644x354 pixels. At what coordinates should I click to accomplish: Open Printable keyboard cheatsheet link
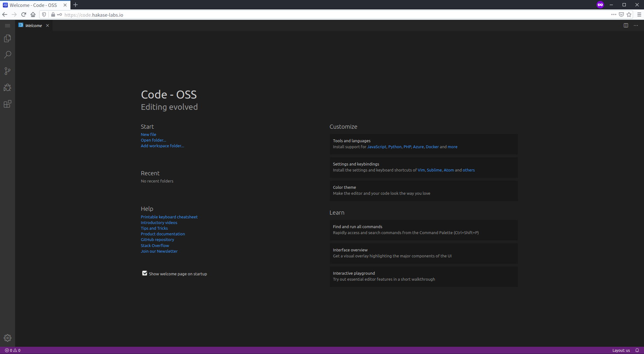(169, 217)
